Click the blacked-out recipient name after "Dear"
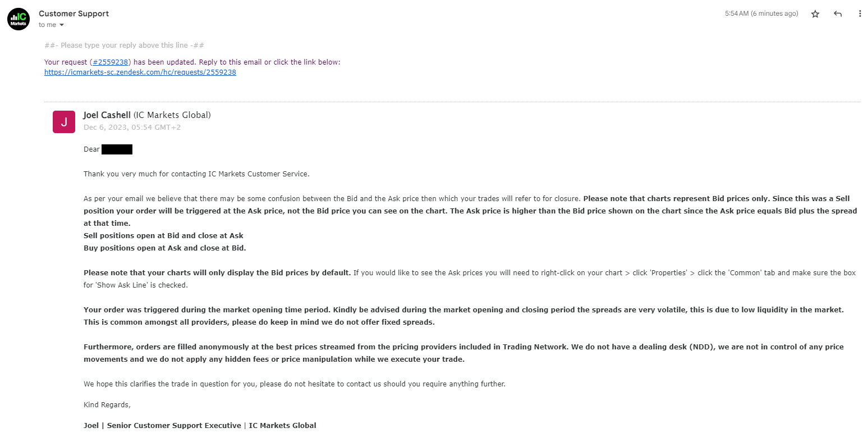The height and width of the screenshot is (437, 868). pos(117,149)
